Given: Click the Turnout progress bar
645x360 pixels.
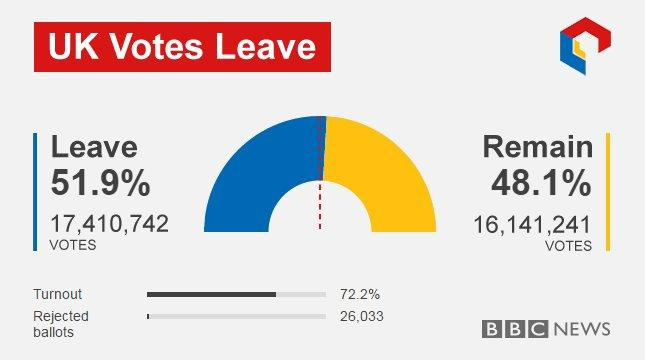Looking at the screenshot, I should click(x=236, y=295).
